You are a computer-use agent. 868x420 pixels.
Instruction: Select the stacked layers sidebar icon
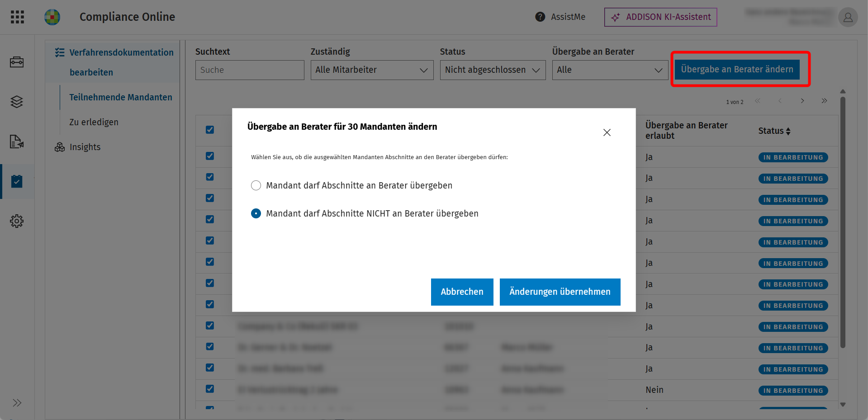17,102
